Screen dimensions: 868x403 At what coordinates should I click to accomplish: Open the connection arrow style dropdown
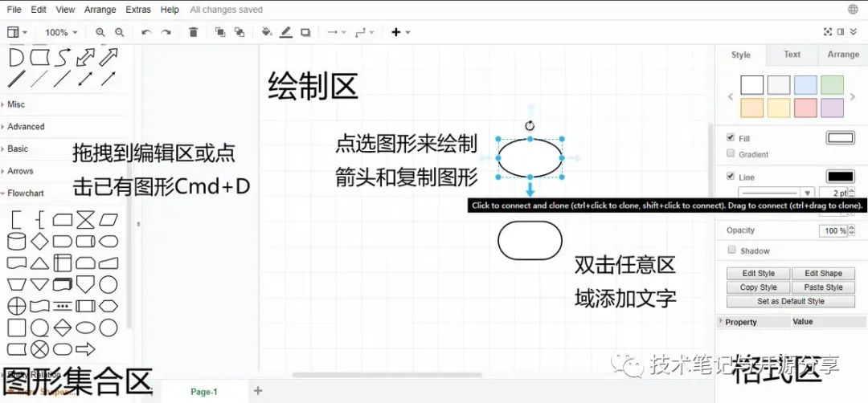pos(337,33)
